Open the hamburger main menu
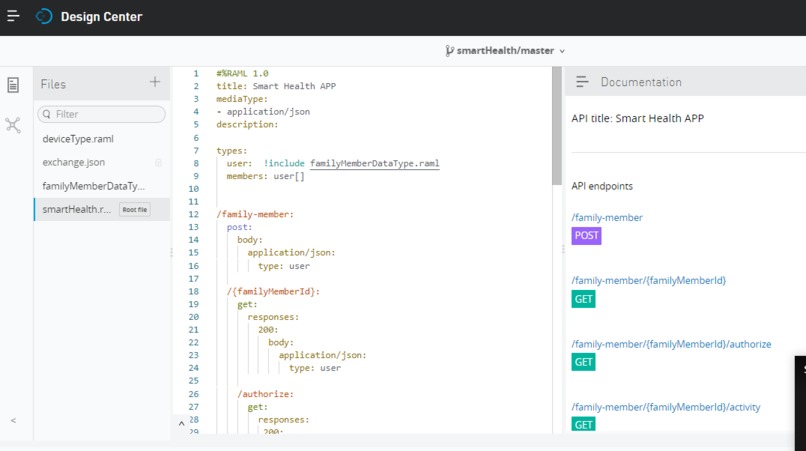The height and width of the screenshot is (451, 806). [13, 16]
